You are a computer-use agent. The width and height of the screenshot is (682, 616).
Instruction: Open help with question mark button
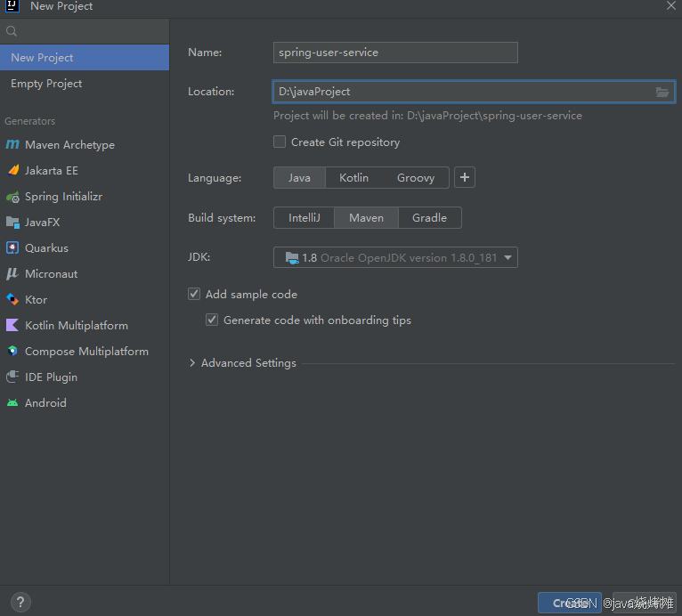click(x=20, y=602)
